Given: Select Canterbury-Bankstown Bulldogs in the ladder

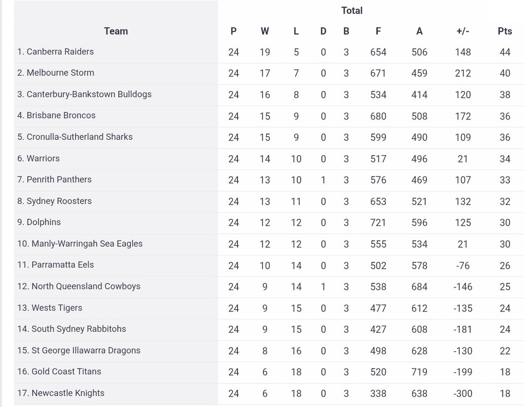Looking at the screenshot, I should (x=89, y=94).
